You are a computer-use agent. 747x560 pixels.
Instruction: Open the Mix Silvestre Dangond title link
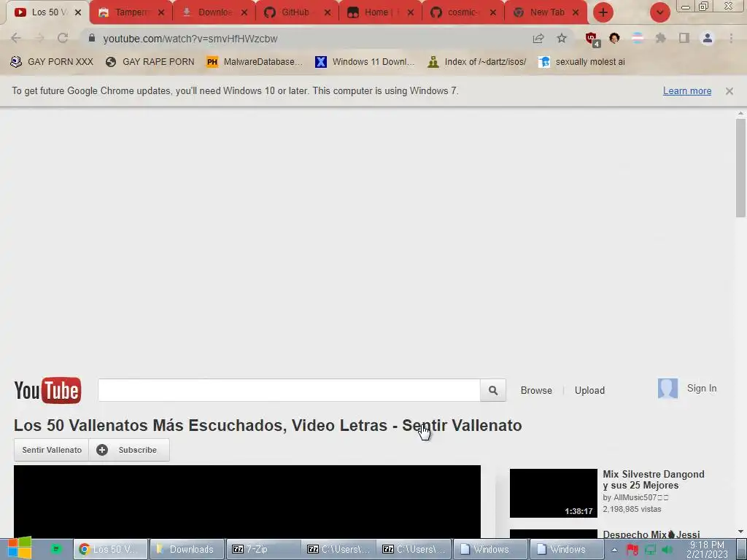pos(653,480)
